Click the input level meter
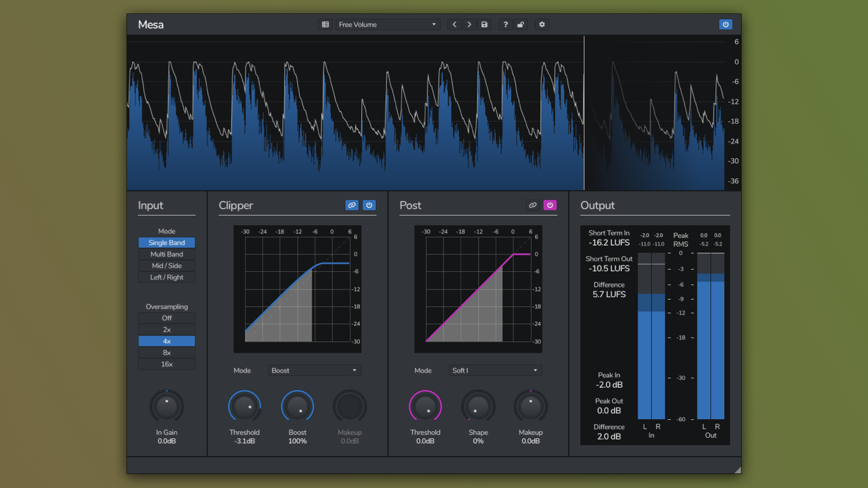 coord(651,336)
